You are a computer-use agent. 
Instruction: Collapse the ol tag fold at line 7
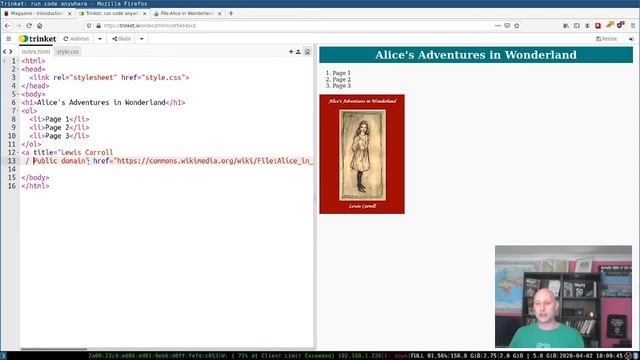(x=18, y=111)
